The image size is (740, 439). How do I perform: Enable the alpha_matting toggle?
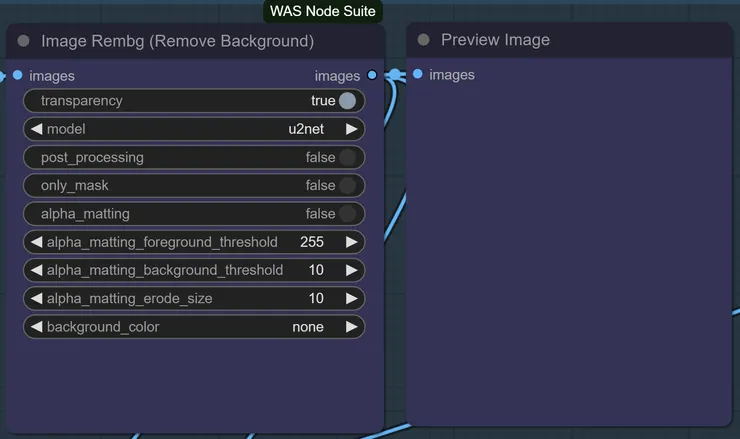tap(347, 214)
